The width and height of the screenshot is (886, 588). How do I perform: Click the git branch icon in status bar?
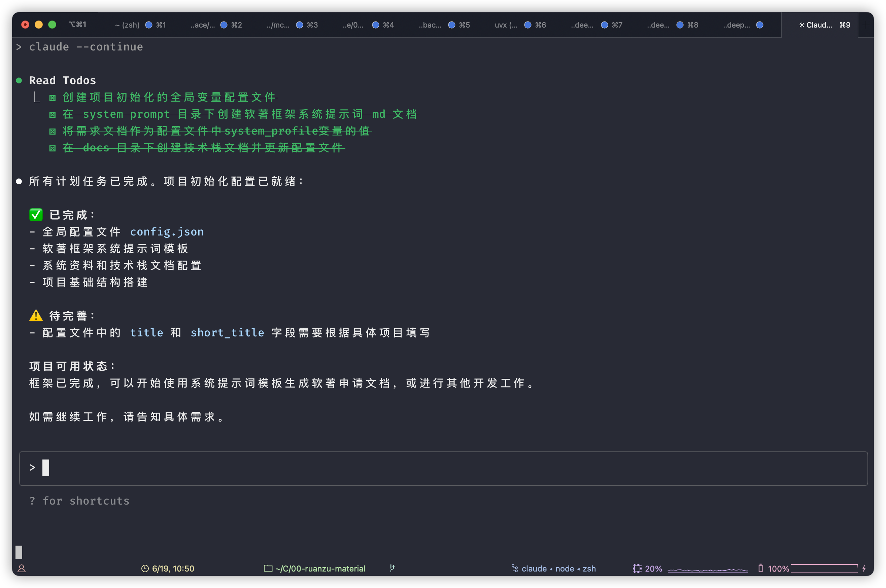[392, 568]
